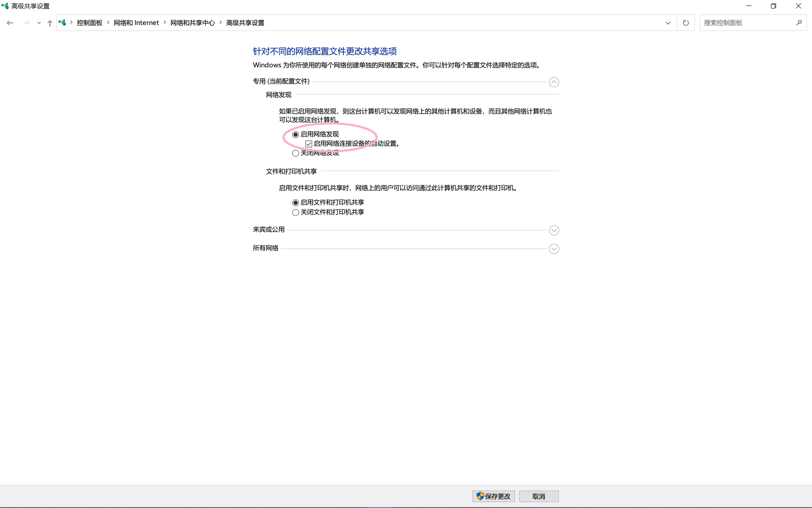Click the 所有网络 heading text
The height and width of the screenshot is (508, 812).
click(266, 248)
